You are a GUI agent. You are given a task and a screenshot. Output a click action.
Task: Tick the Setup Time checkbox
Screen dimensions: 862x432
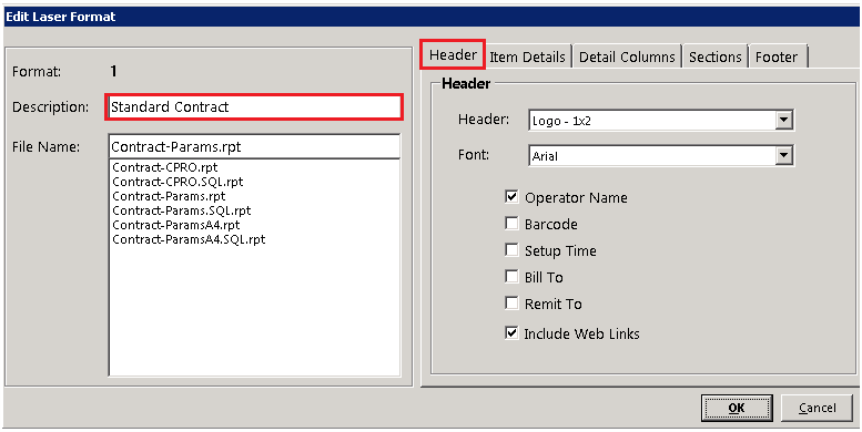pos(512,251)
